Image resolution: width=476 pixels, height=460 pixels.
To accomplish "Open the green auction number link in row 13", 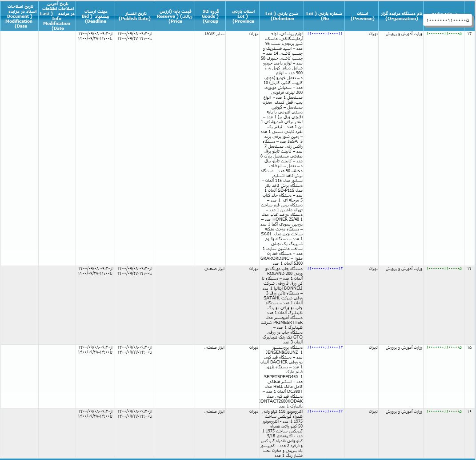I will [x=444, y=34].
